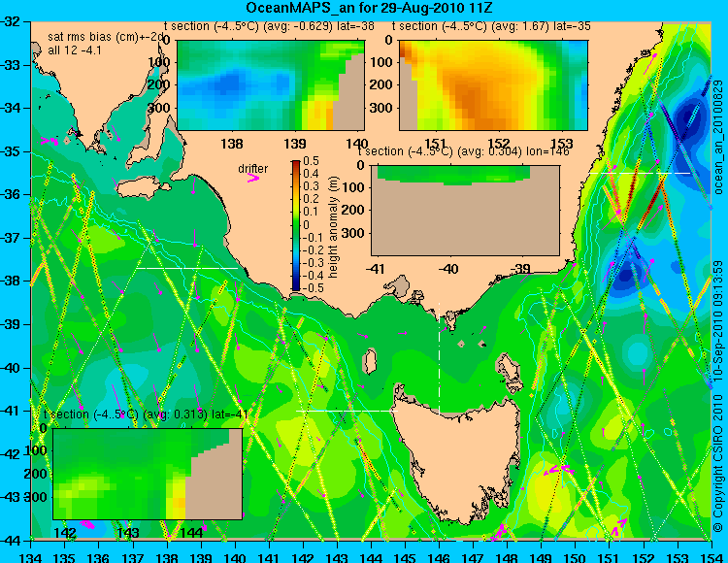Click the 't section (avg: 0.304) lon=146' label
728x563 pixels.
pyautogui.click(x=463, y=151)
